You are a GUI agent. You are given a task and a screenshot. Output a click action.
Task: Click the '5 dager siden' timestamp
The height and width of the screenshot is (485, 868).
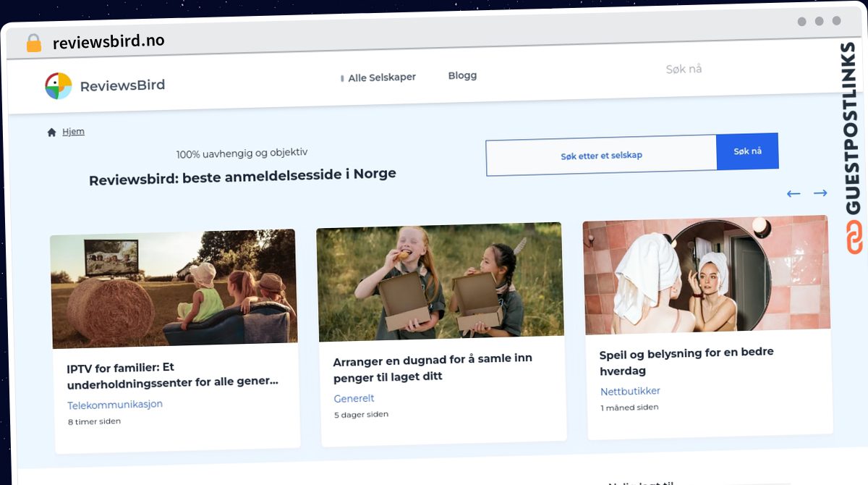tap(361, 415)
